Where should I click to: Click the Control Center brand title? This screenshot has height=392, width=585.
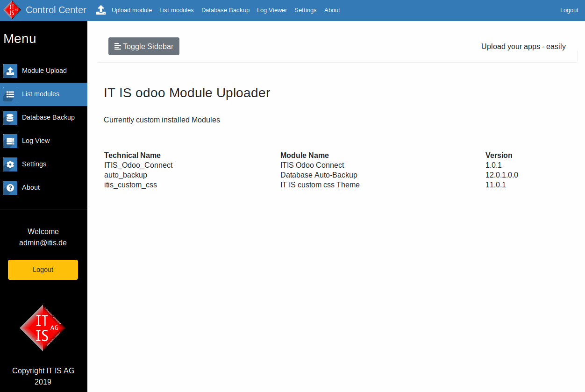coord(56,10)
